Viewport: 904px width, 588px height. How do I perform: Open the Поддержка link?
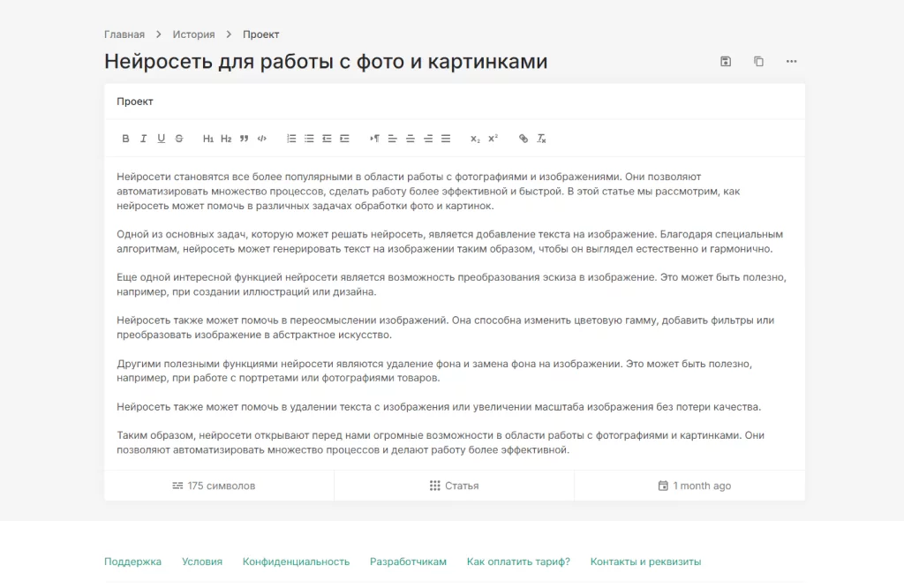[133, 561]
